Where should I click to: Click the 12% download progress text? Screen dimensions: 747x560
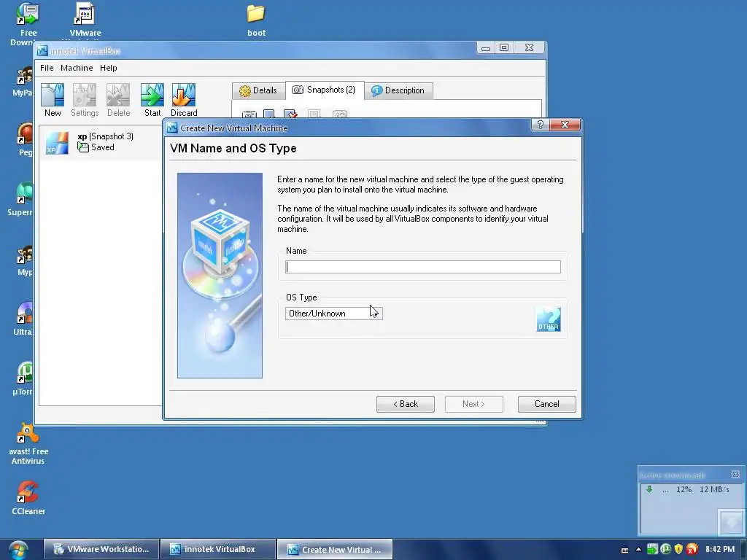(x=684, y=489)
